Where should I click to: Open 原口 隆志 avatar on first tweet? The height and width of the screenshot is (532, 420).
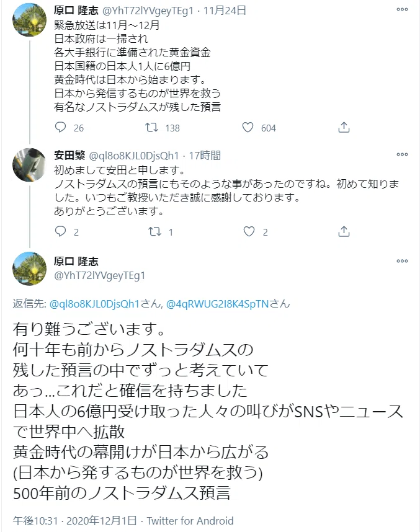click(x=30, y=20)
